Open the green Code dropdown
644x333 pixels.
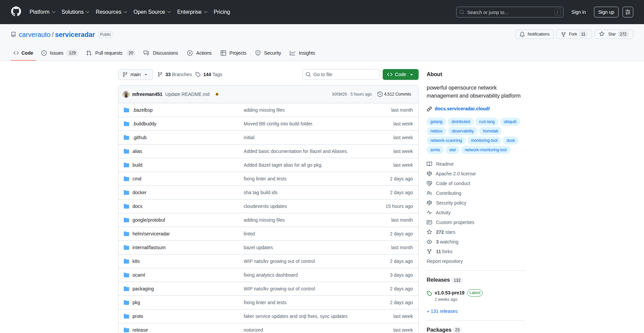pyautogui.click(x=400, y=74)
